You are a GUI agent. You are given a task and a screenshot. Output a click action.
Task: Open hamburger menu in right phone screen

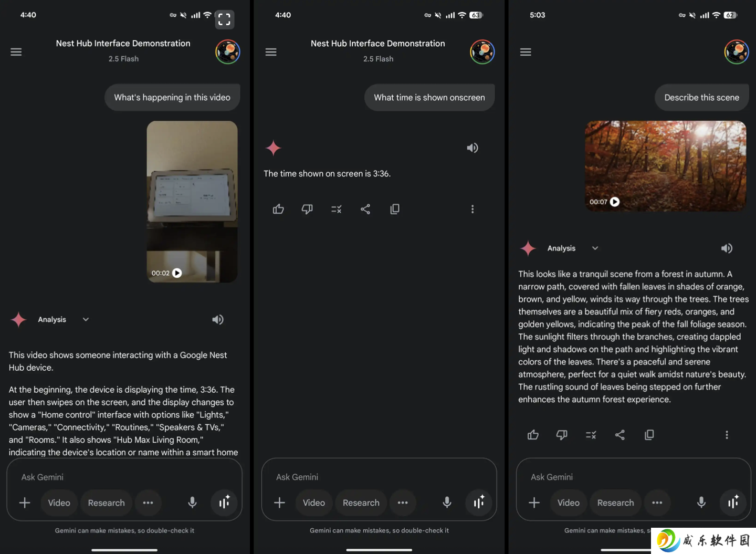(526, 52)
